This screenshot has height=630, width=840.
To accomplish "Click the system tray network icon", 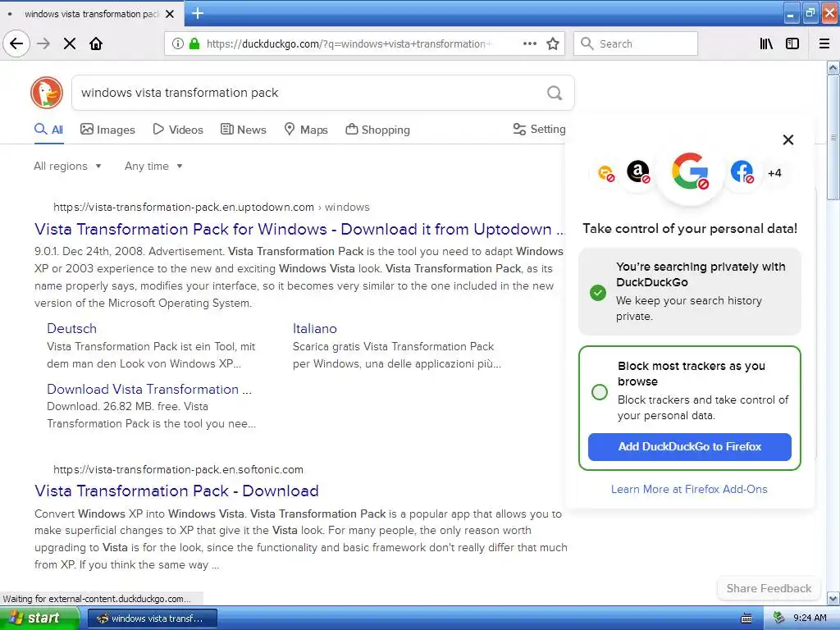I will point(779,619).
